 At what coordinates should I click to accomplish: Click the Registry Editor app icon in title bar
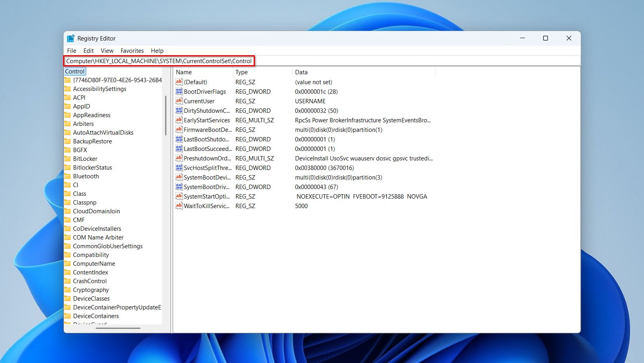pos(71,39)
